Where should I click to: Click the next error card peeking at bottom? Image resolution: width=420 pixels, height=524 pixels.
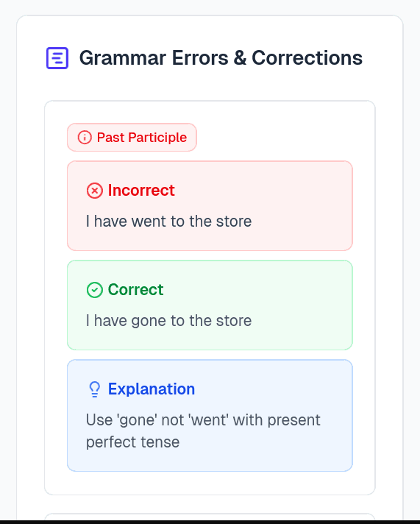point(210,517)
